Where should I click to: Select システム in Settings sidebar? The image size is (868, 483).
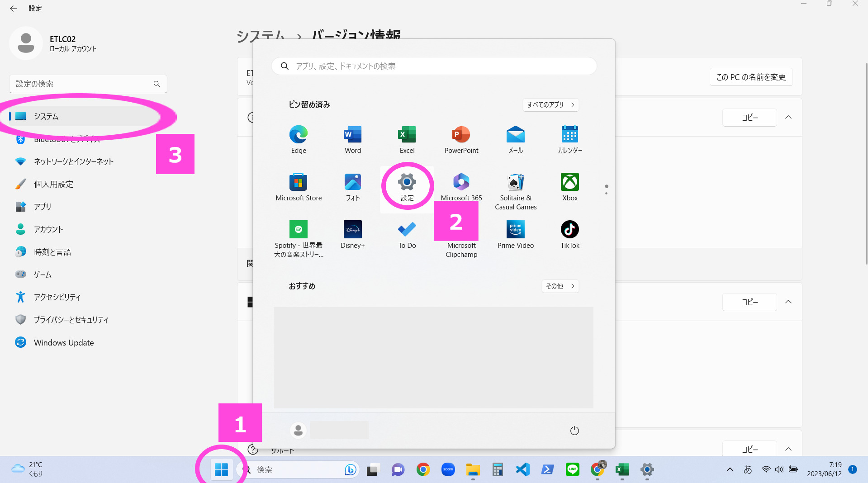pyautogui.click(x=88, y=116)
